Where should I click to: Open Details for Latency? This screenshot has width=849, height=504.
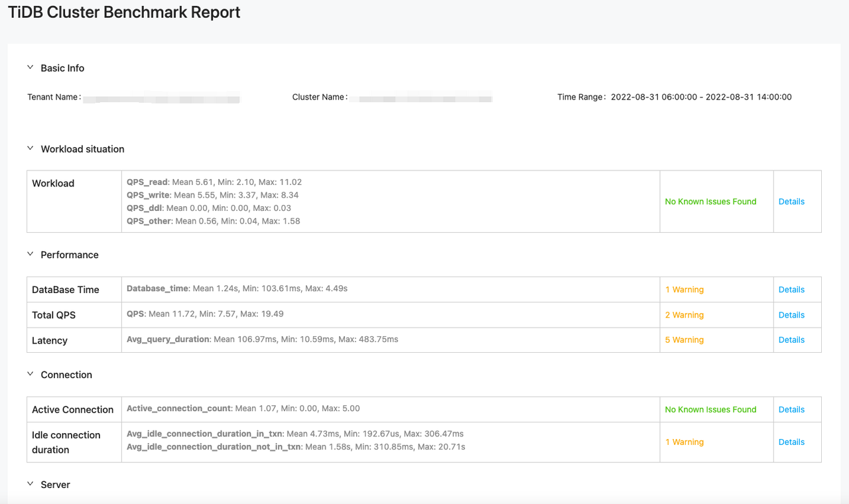tap(791, 340)
